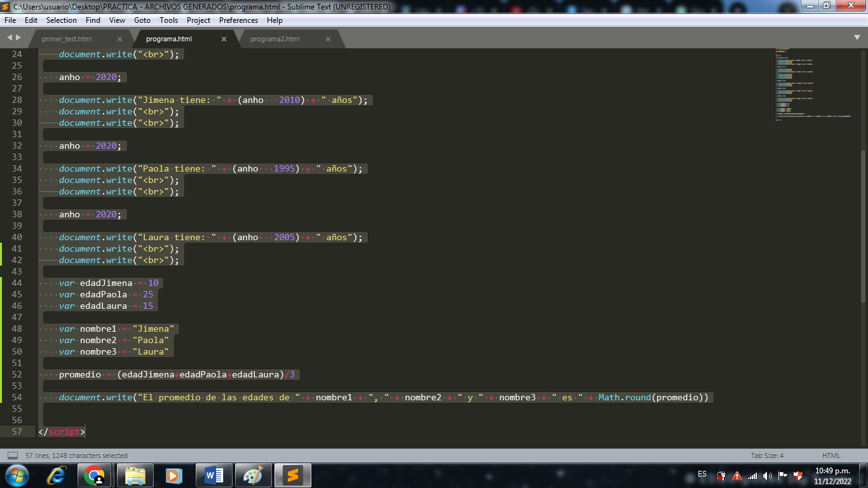Open the Goto menu

click(x=142, y=20)
